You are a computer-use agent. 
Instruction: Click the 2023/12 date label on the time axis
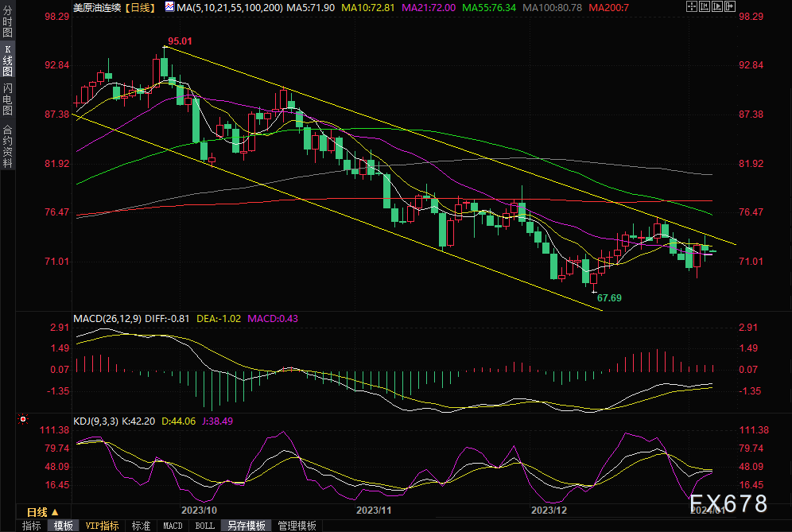coord(549,511)
